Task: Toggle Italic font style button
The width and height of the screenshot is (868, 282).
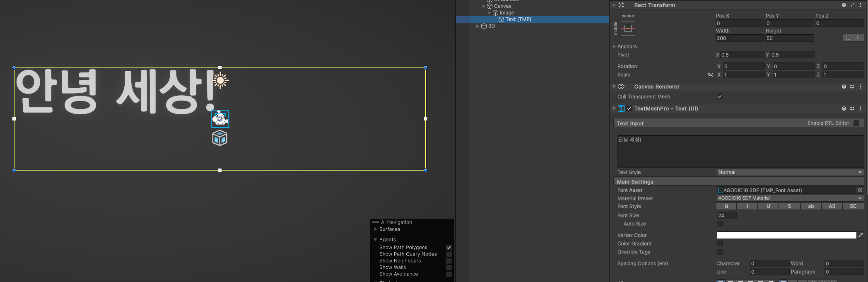Action: click(x=747, y=206)
